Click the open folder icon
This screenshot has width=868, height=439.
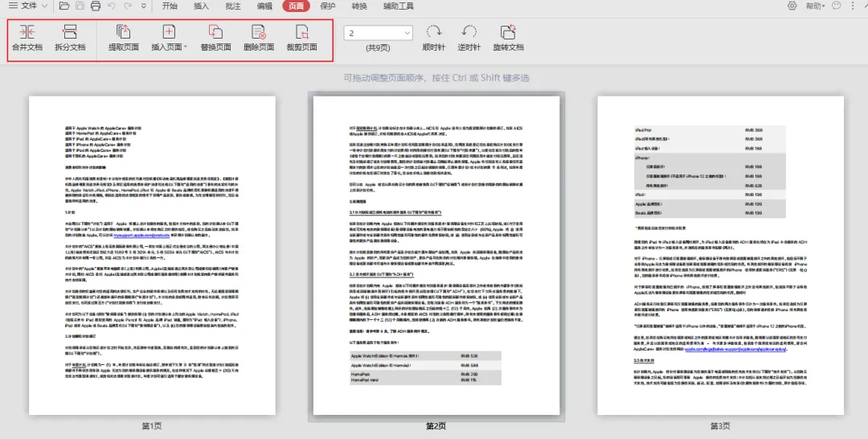(64, 6)
